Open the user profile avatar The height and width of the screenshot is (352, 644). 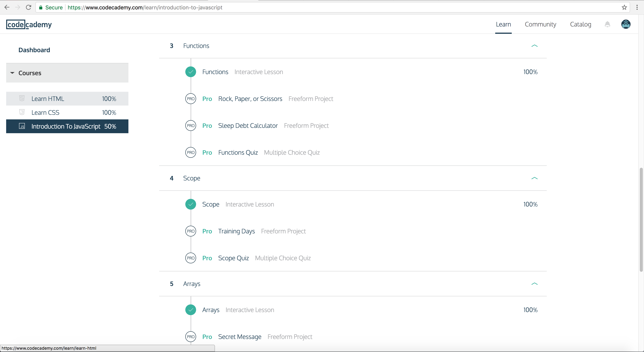[x=626, y=24]
